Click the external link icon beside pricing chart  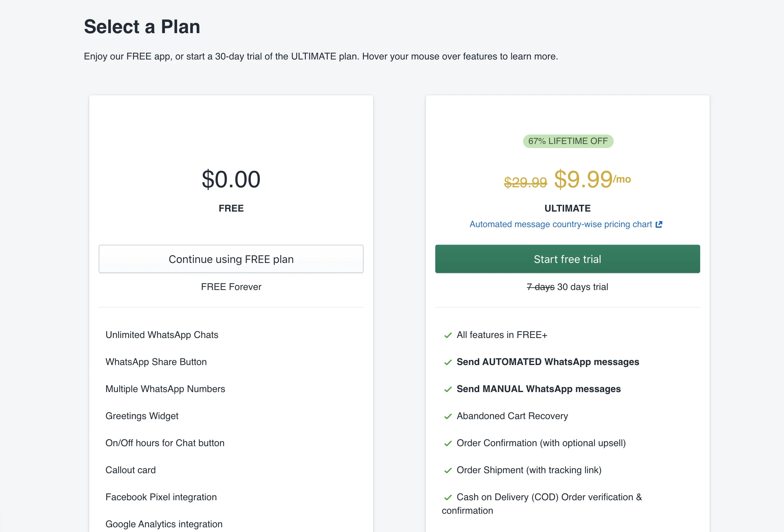(x=659, y=224)
